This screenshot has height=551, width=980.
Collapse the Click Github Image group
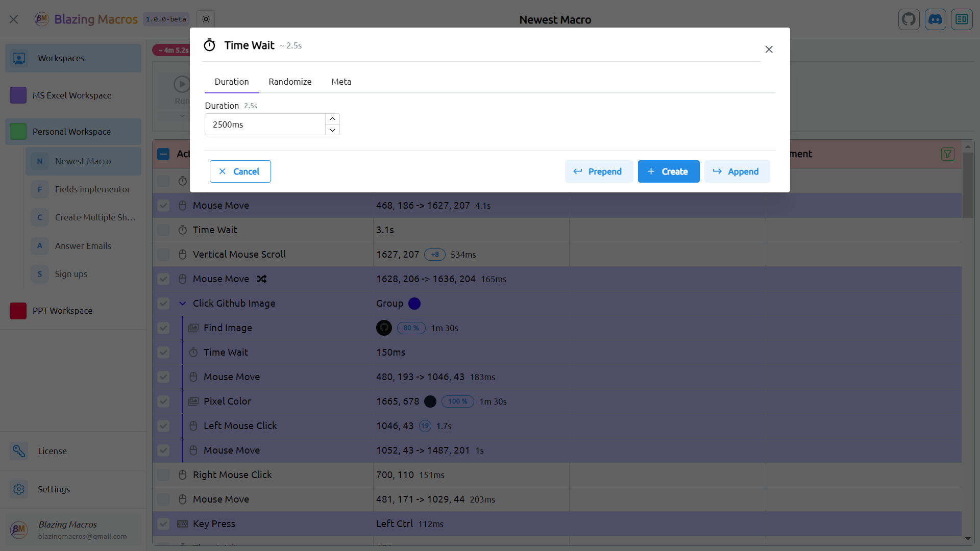(182, 304)
